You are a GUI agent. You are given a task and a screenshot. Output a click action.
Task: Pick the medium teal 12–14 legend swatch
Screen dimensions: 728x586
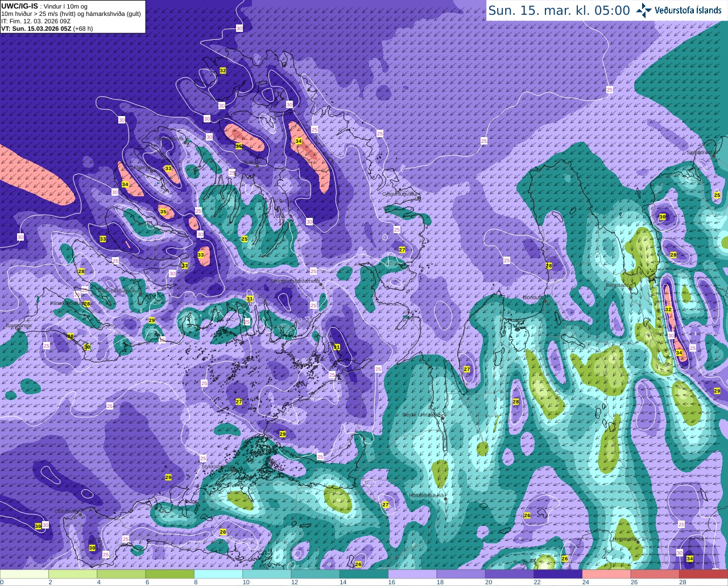(x=316, y=574)
